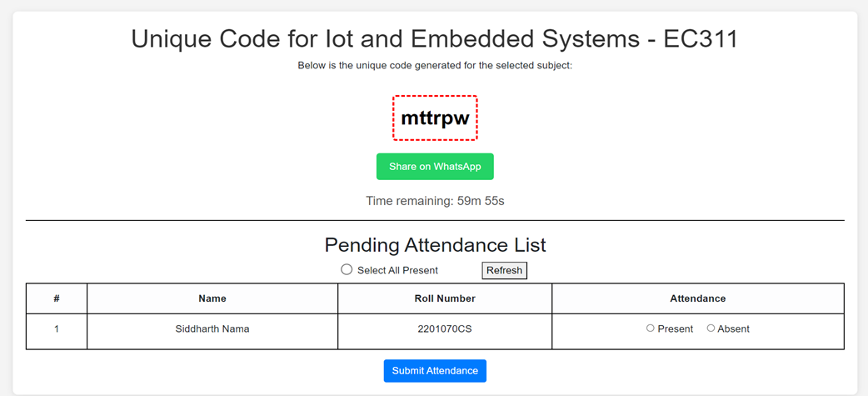Viewport: 868px width, 396px height.
Task: Click the Refresh button
Action: click(x=504, y=270)
